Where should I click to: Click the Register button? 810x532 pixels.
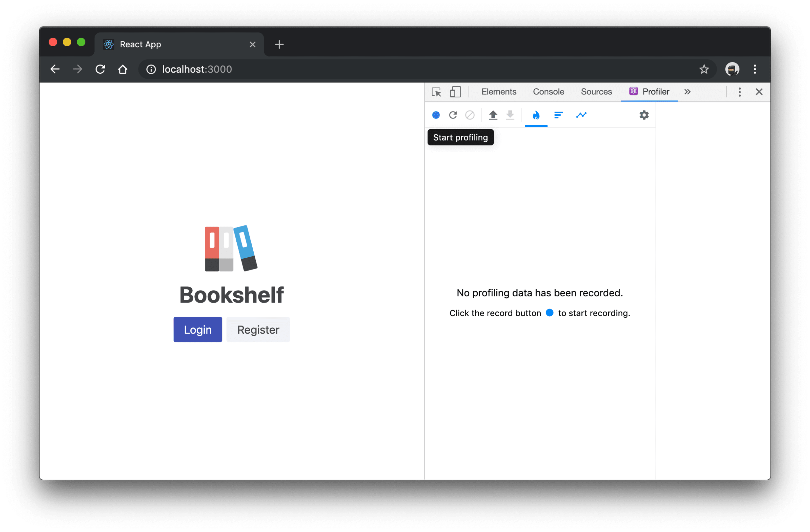click(258, 330)
